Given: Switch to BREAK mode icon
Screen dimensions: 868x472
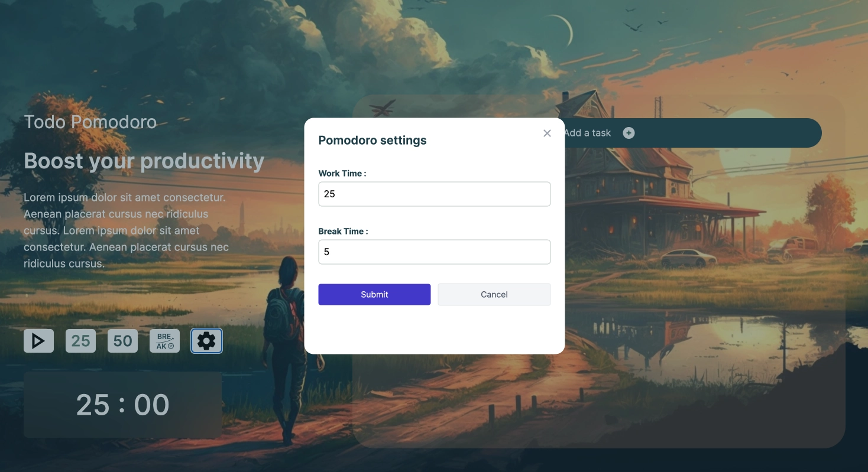Looking at the screenshot, I should pos(164,341).
